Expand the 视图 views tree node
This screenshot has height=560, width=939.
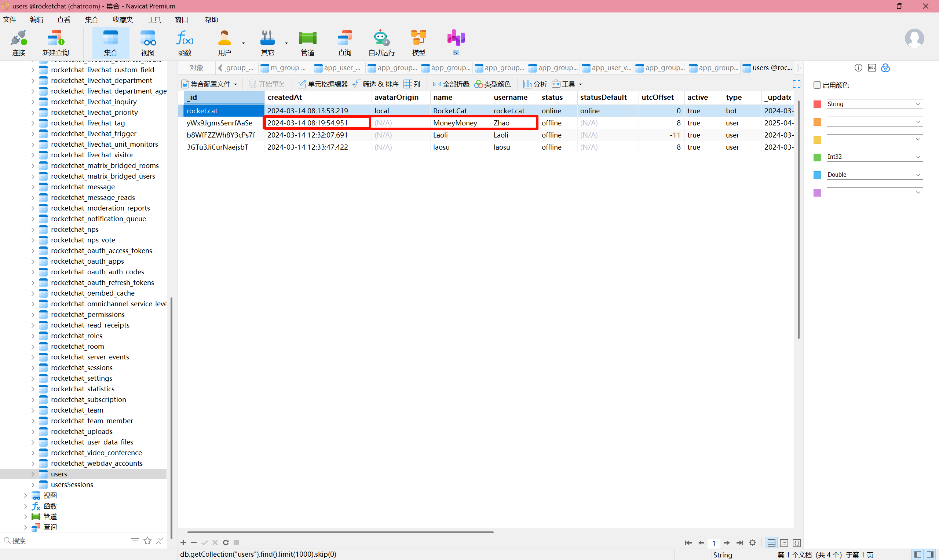coord(25,495)
